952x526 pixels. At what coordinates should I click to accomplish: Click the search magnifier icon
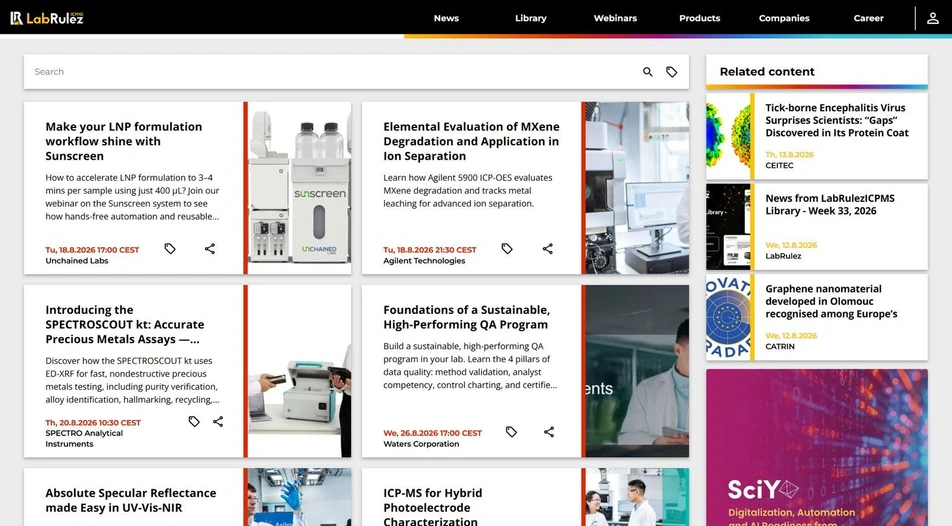[648, 72]
